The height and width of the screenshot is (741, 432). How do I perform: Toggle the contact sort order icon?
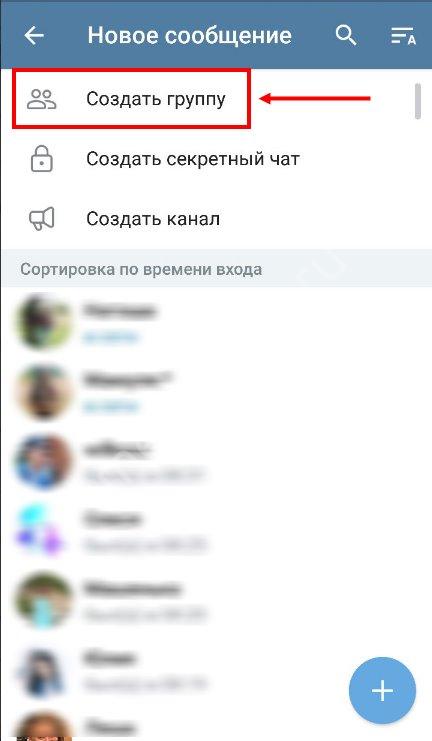point(403,36)
